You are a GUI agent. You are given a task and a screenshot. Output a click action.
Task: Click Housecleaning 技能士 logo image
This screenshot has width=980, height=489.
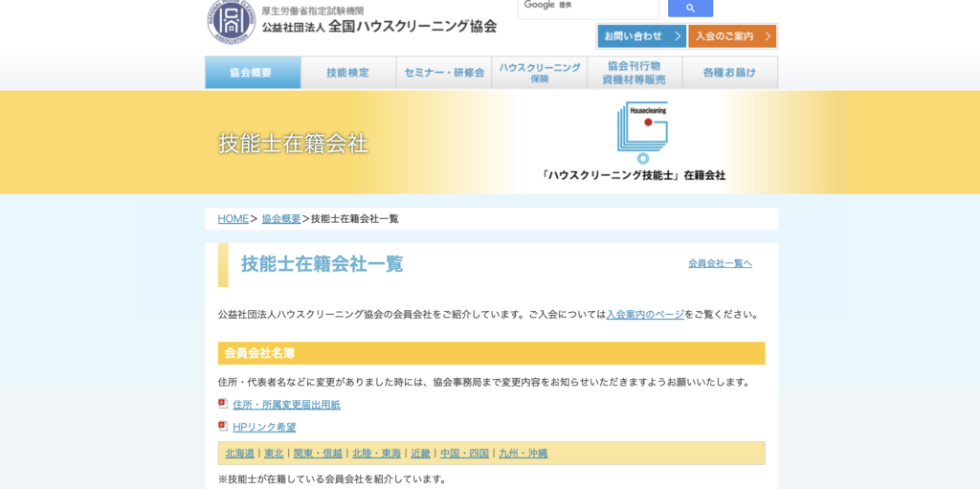click(x=642, y=133)
